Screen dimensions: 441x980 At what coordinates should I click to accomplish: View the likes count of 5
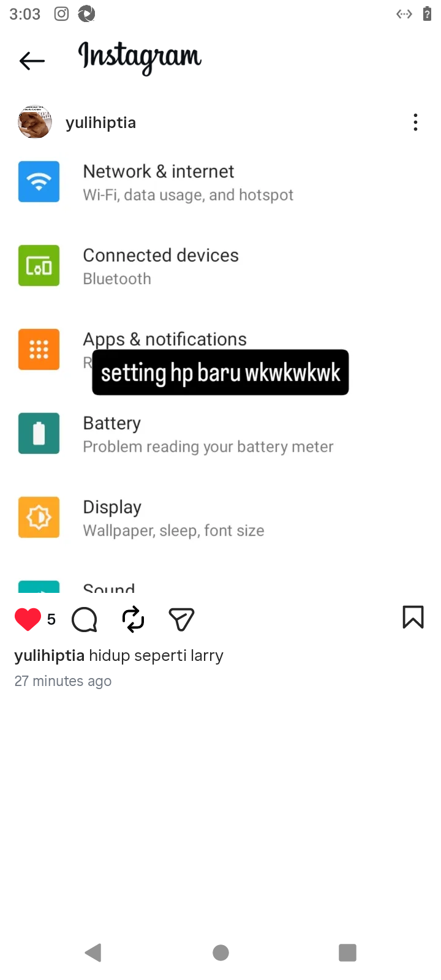[51, 619]
